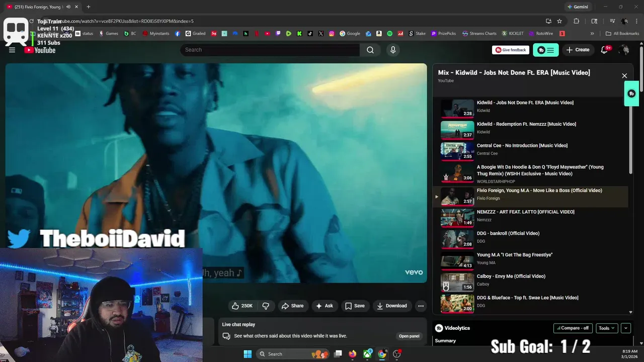Play Central Cee - No Introduction thumbnail
This screenshot has width=644, height=362.
pos(457,151)
